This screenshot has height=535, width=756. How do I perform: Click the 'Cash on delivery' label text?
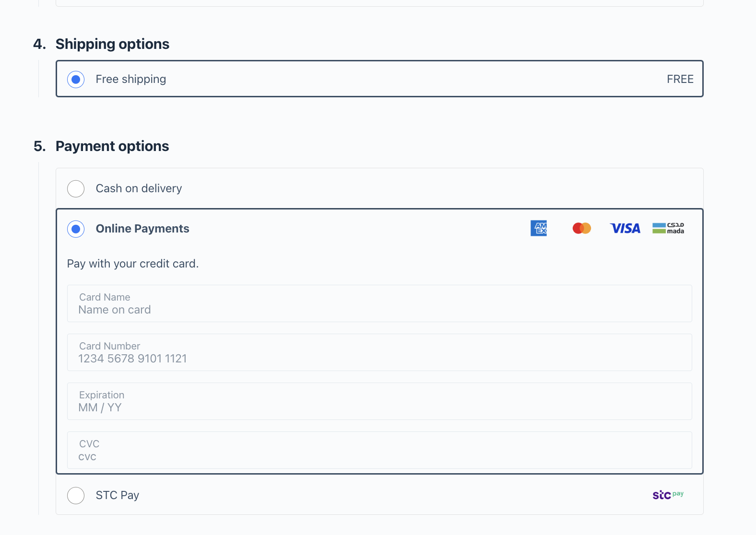click(x=139, y=188)
